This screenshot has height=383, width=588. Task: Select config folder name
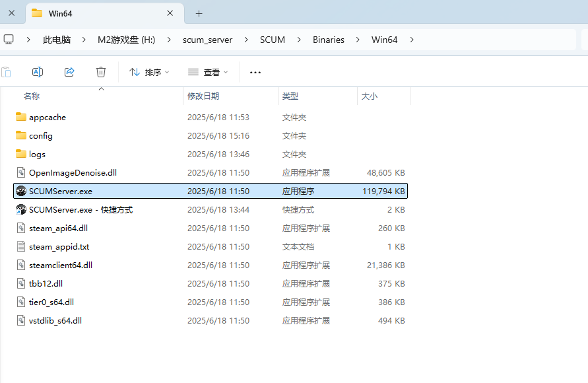(41, 136)
